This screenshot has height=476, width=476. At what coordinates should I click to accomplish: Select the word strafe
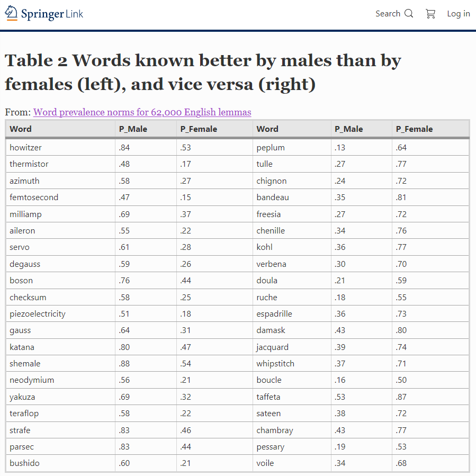[20, 430]
